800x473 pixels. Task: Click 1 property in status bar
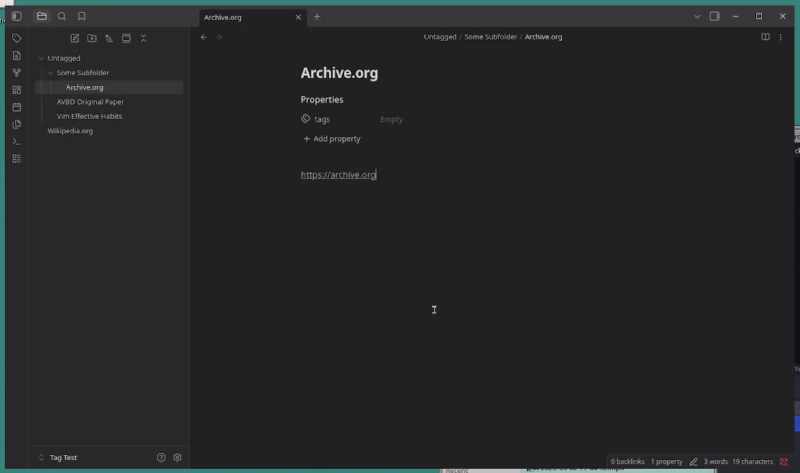[666, 462]
